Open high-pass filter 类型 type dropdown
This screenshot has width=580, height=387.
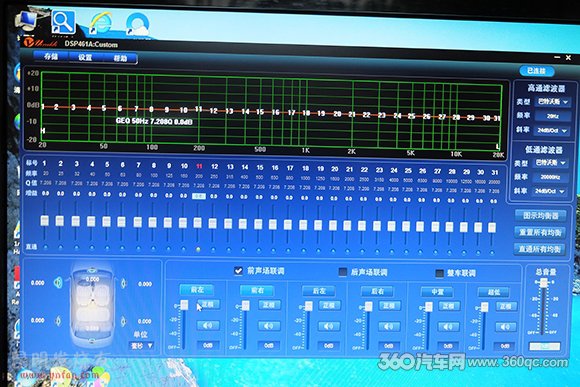553,101
